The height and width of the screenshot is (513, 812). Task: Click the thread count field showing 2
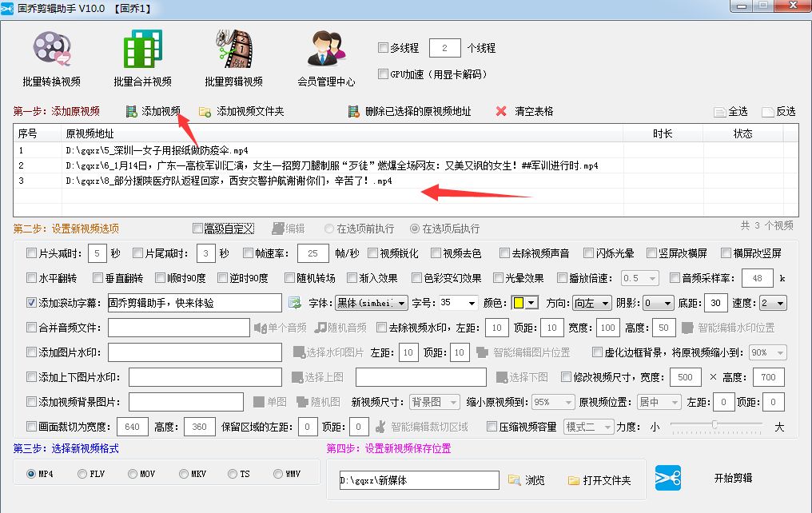(x=445, y=48)
